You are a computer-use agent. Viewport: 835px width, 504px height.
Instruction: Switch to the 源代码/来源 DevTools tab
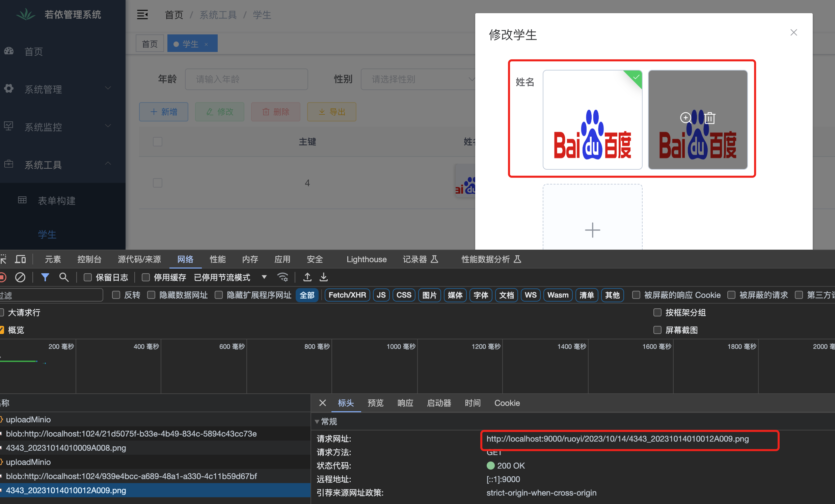pyautogui.click(x=139, y=259)
